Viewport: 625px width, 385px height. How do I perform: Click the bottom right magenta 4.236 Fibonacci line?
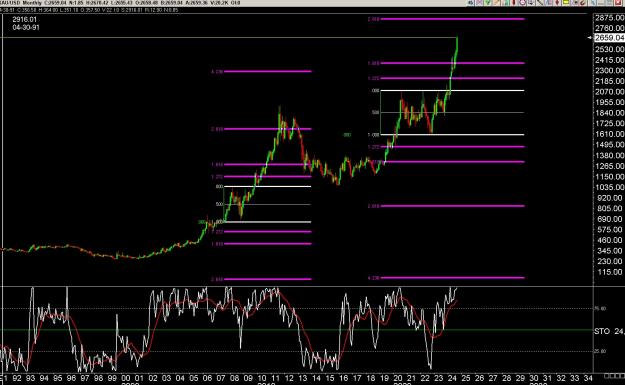(x=452, y=277)
